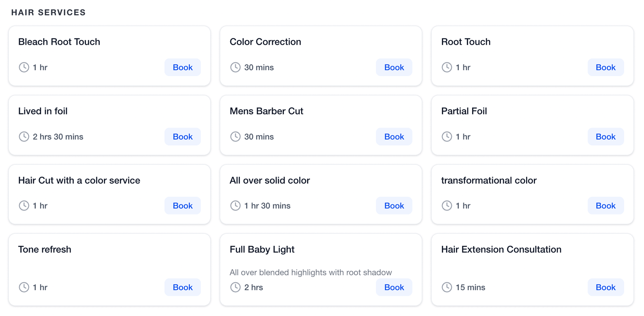644x316 pixels.
Task: Click clock icon on Full Baby Light card
Action: (x=235, y=287)
